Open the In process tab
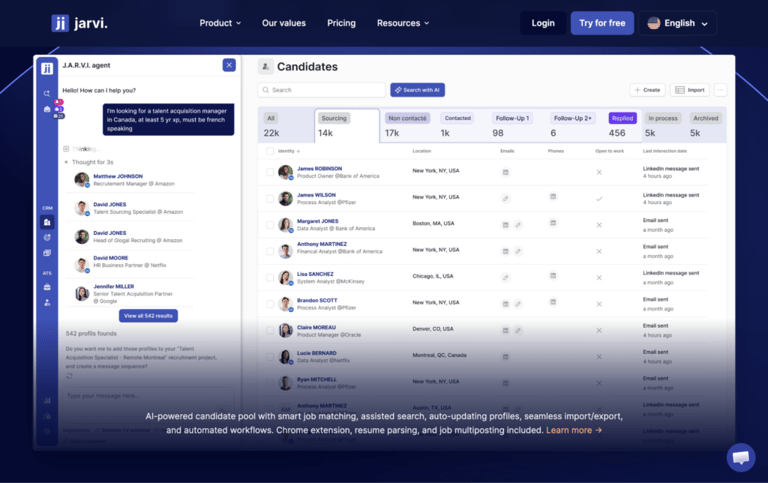 click(664, 125)
